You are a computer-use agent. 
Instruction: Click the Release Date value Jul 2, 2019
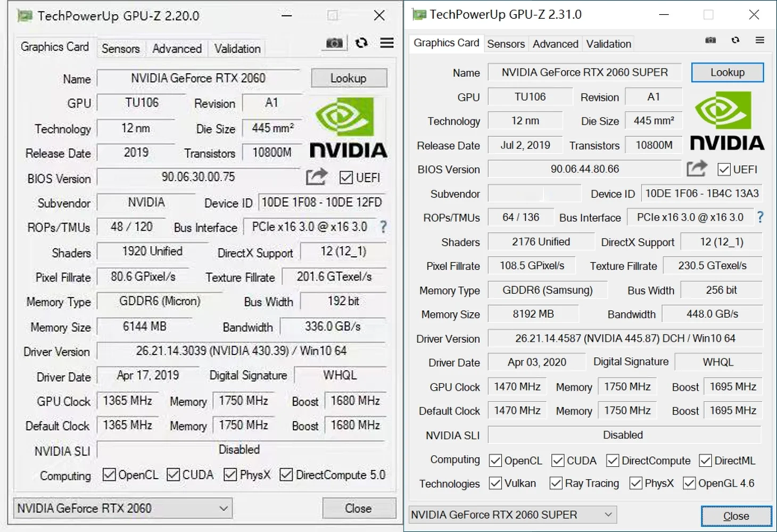point(525,145)
